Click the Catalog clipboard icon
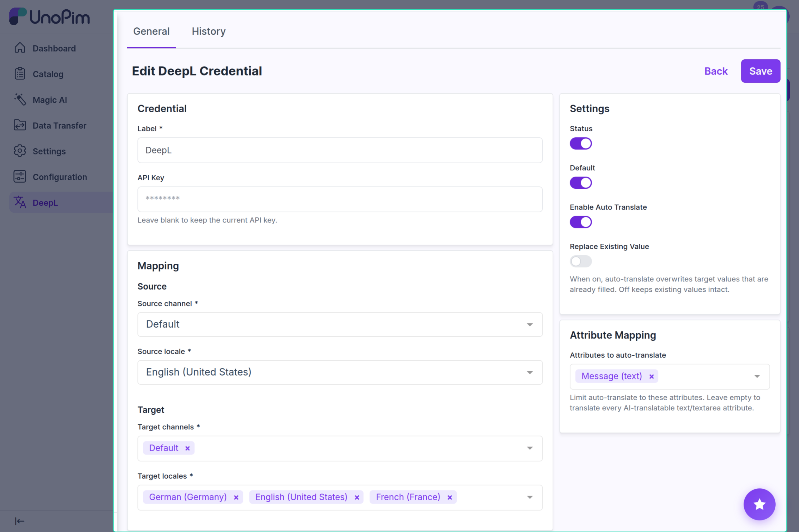This screenshot has height=532, width=799. coord(20,74)
